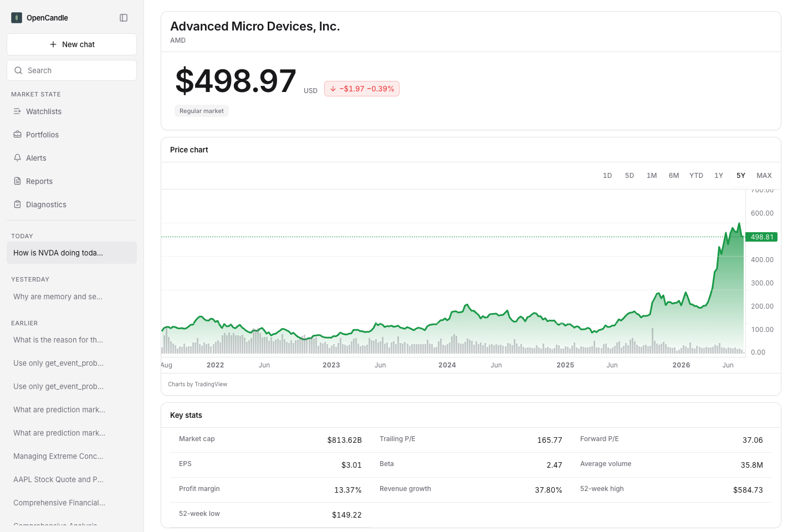Open Watchlists page
The image size is (798, 532).
coord(71,111)
